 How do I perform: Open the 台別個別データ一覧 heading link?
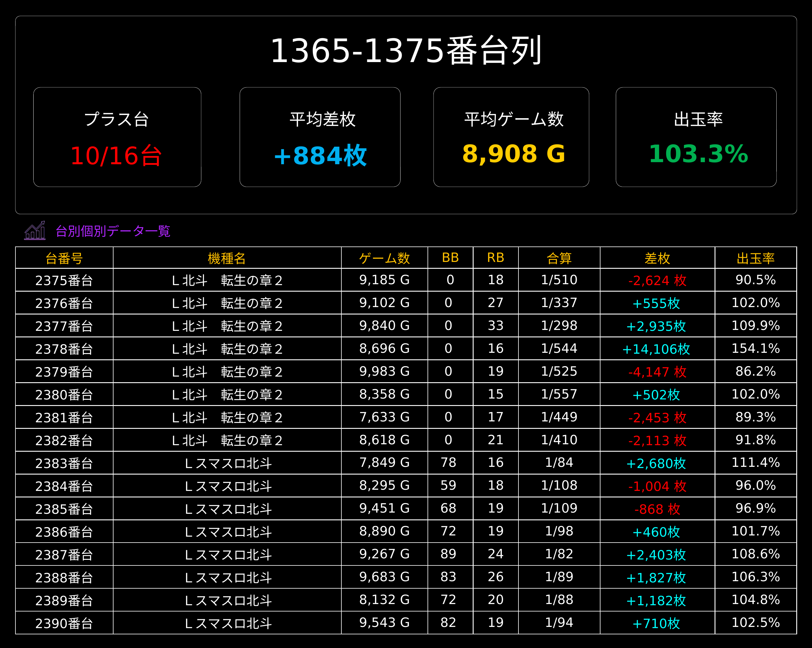(113, 231)
